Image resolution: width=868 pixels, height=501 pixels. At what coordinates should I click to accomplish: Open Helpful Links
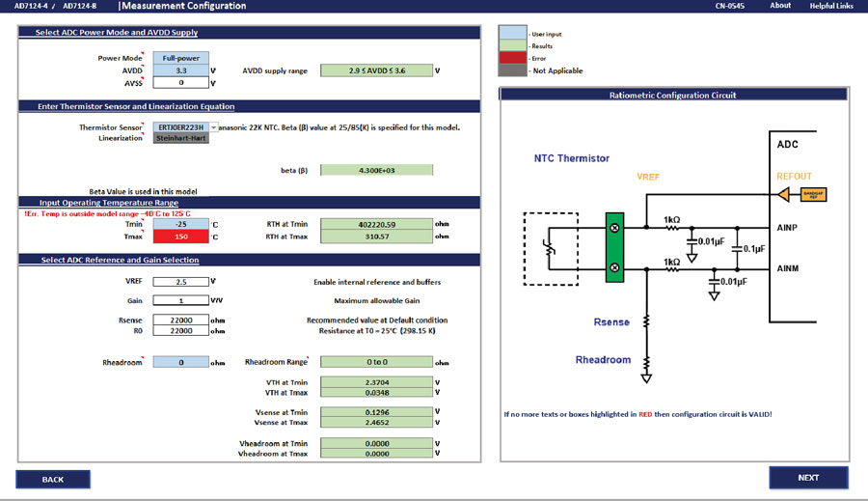point(831,6)
